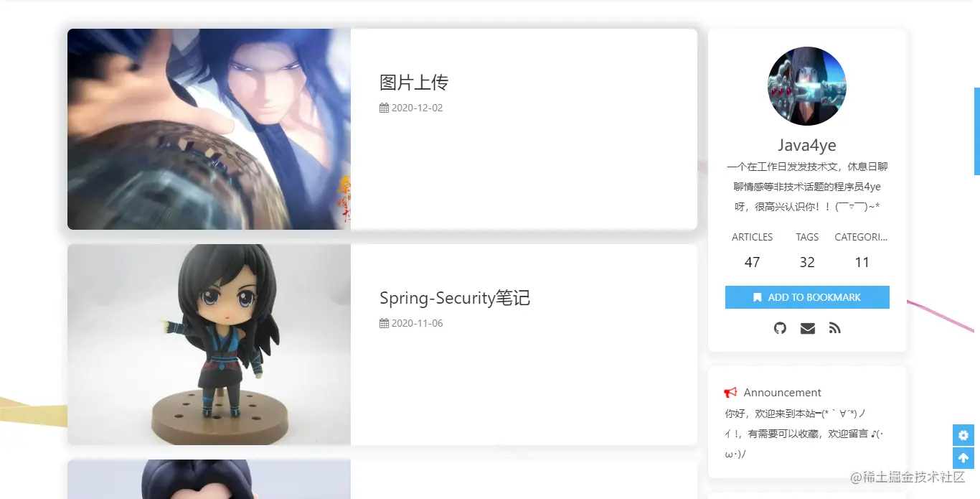This screenshot has width=980, height=499.
Task: Click the red Announcement megaphone icon
Action: (730, 392)
